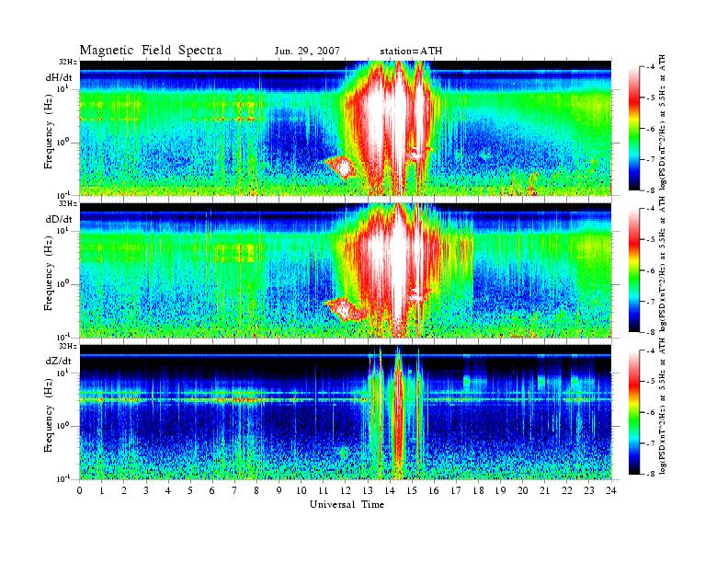This screenshot has height=563, width=728.
Task: Click hour "8" on the Universal Time axis
Action: tap(256, 491)
